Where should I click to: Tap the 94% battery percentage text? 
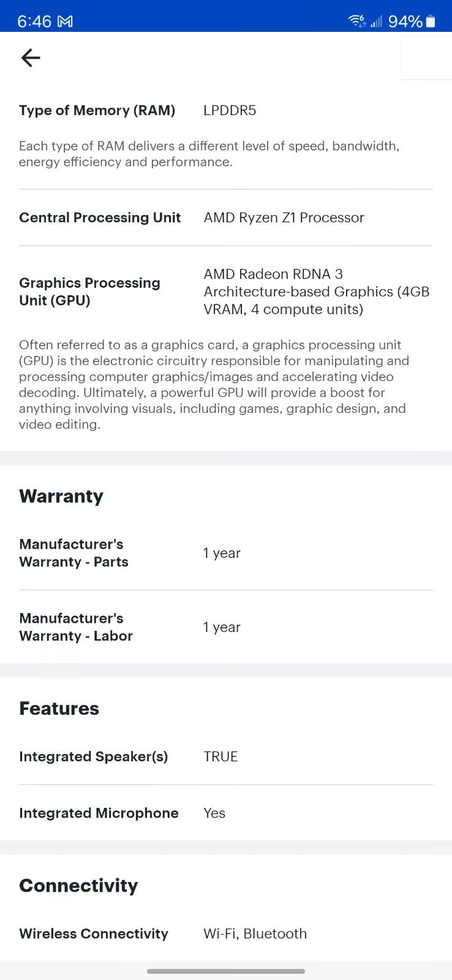point(405,21)
